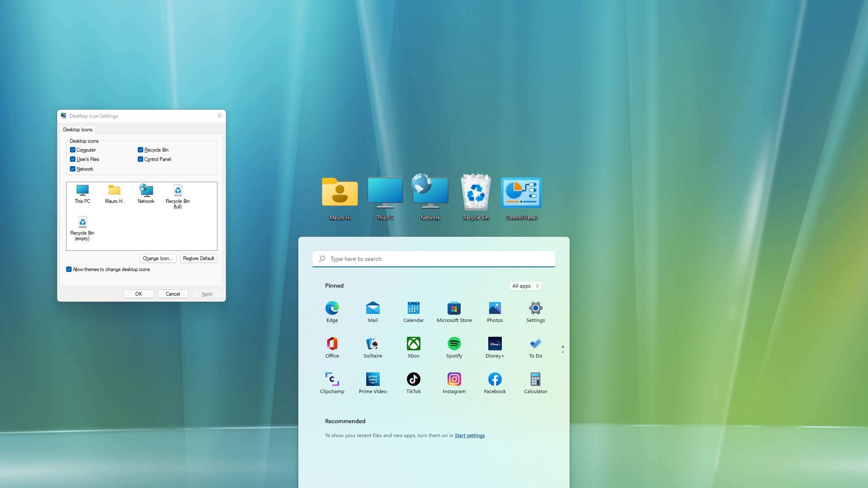Image resolution: width=868 pixels, height=488 pixels.
Task: Click the Mauro H. user folder icon
Action: coord(339,193)
